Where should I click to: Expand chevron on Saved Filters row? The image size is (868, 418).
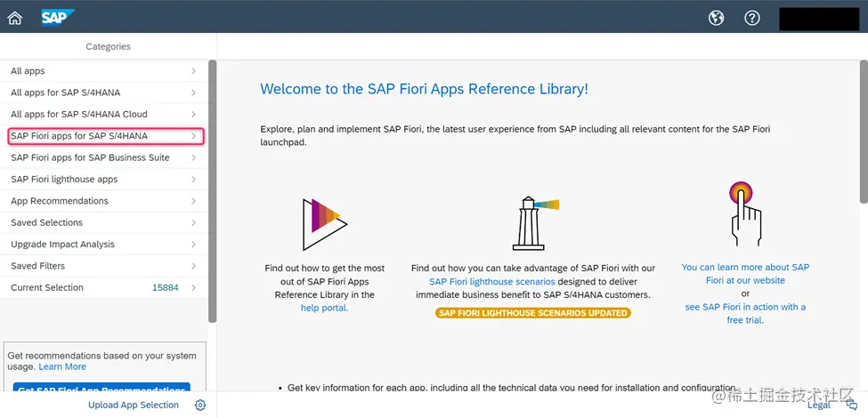click(194, 266)
